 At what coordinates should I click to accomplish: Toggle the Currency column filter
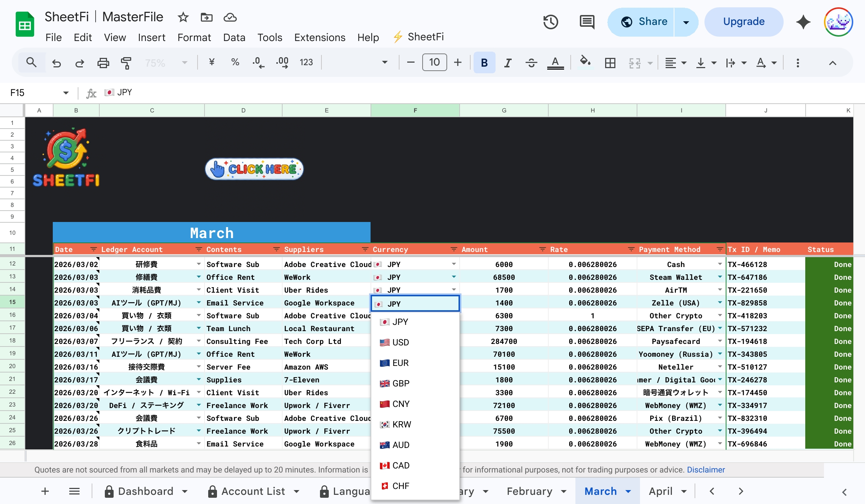tap(454, 249)
